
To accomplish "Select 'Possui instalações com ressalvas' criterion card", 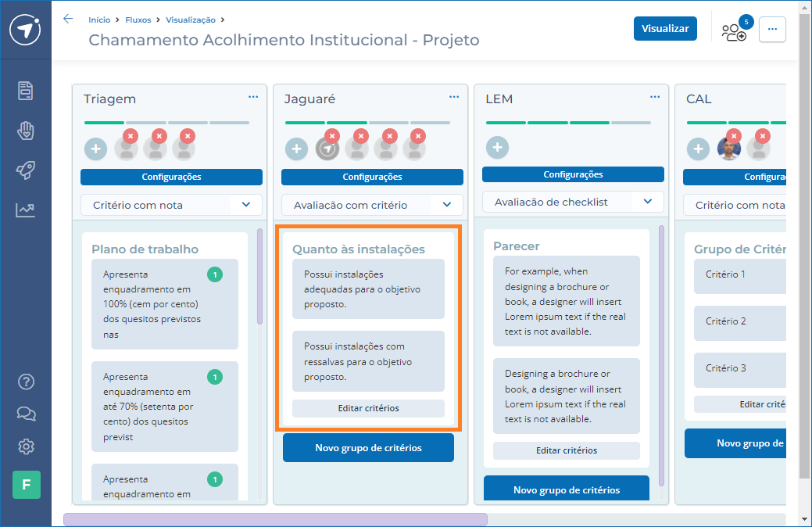I will 368,361.
